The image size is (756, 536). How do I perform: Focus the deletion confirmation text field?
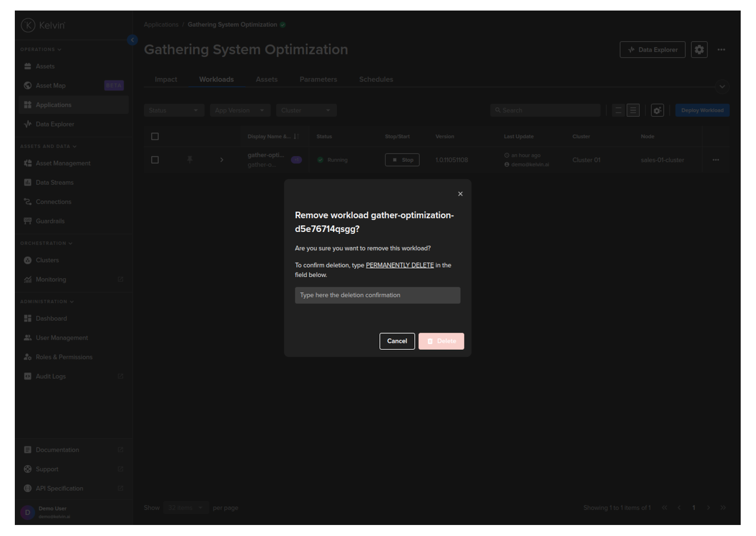click(378, 295)
